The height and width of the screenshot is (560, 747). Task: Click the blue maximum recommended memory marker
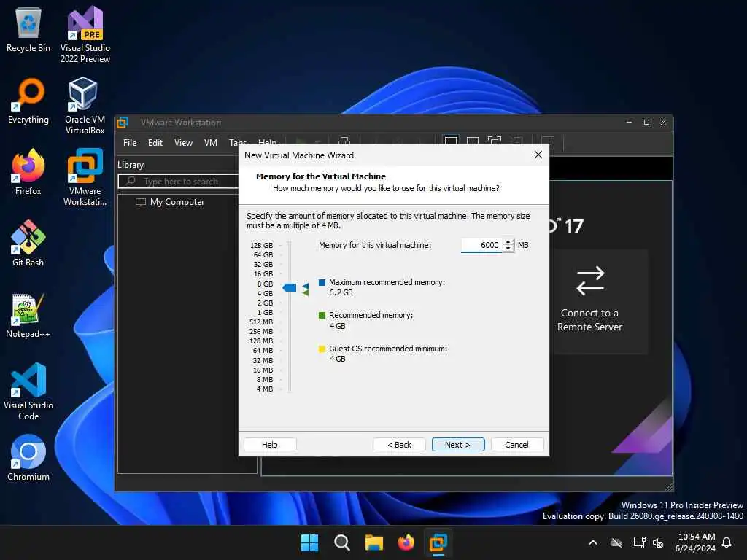[306, 286]
